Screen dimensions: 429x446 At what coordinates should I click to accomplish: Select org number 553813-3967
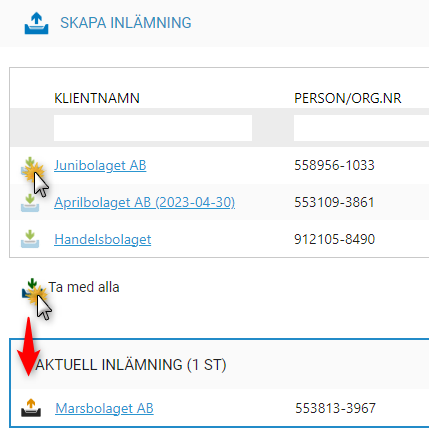click(335, 408)
